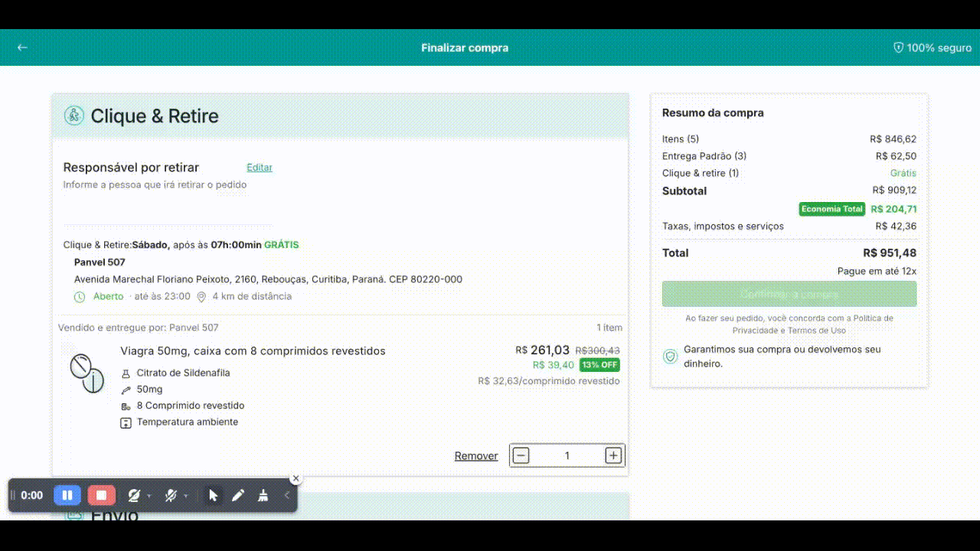
Task: Click Remover to delete the Viagra item
Action: pyautogui.click(x=476, y=456)
